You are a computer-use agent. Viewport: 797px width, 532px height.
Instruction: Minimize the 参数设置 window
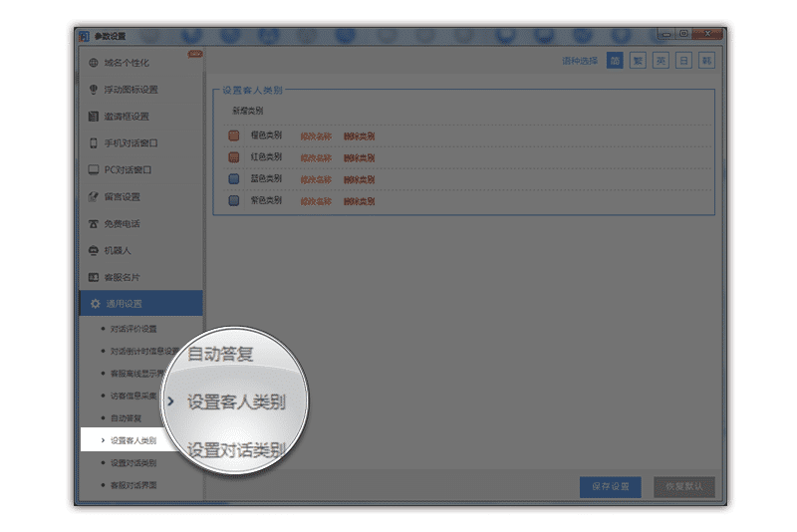pos(665,34)
